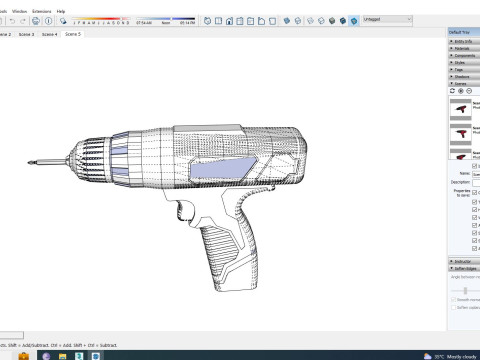
Task: Toggle Back Edges face style
Action: pos(298,21)
